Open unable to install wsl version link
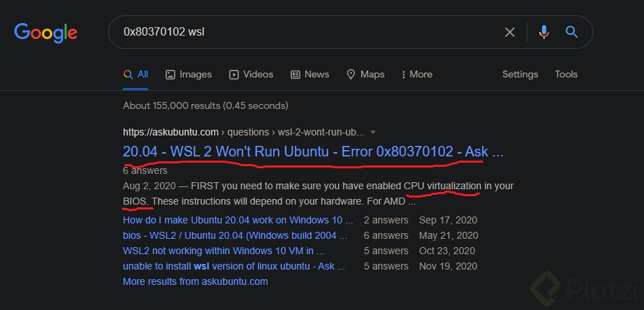This screenshot has height=310, width=644. coord(234,266)
